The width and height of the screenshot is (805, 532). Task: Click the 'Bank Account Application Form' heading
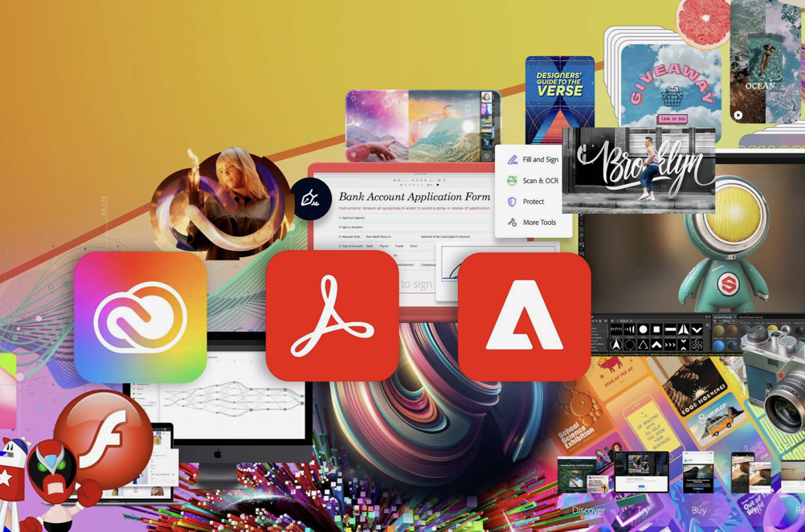pyautogui.click(x=415, y=196)
